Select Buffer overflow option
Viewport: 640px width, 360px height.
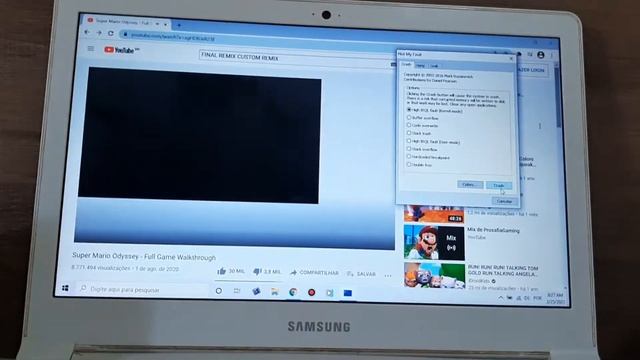423,118
